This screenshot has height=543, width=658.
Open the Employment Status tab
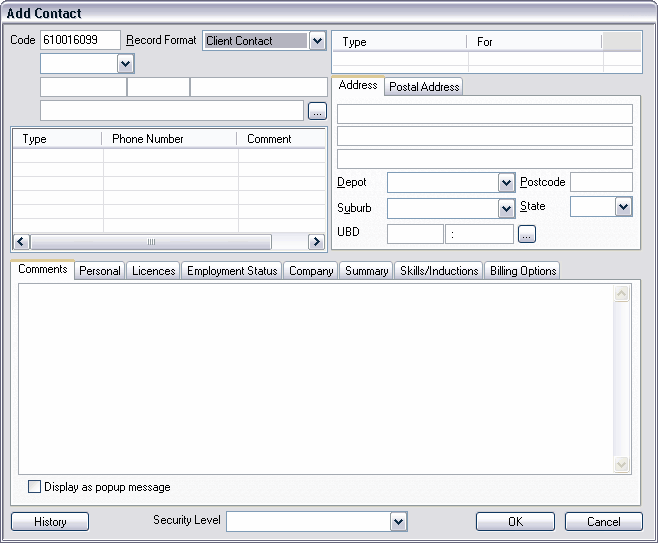(232, 271)
